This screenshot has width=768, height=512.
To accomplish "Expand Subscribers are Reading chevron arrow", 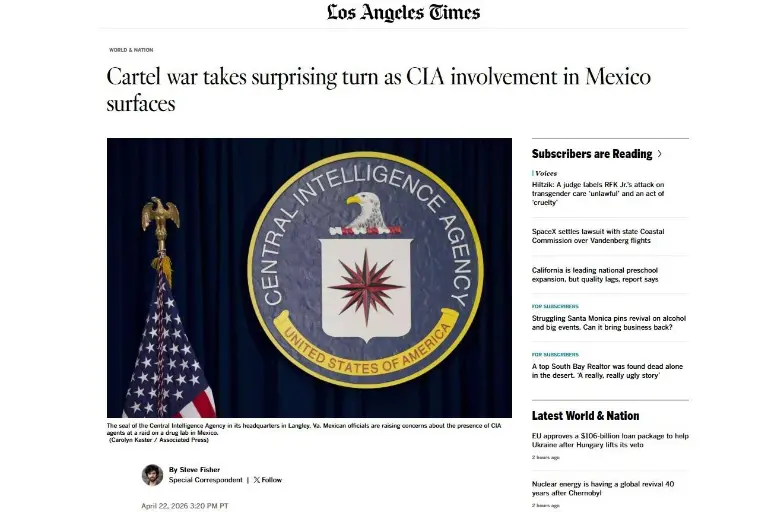I will (660, 154).
